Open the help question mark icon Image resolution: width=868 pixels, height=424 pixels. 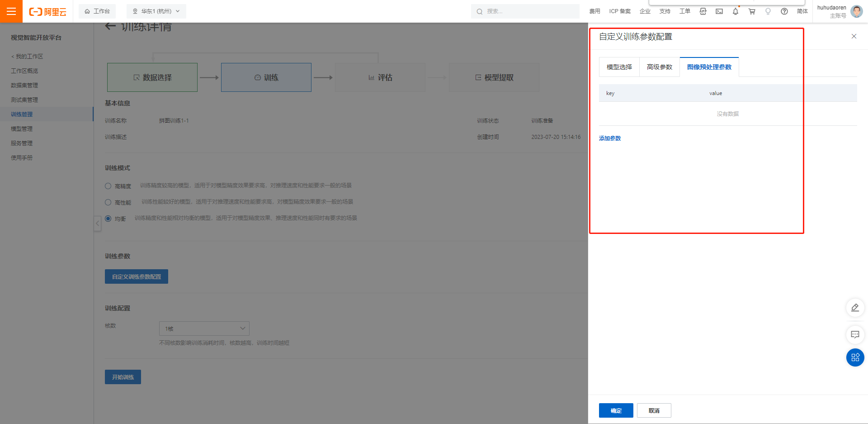tap(784, 11)
